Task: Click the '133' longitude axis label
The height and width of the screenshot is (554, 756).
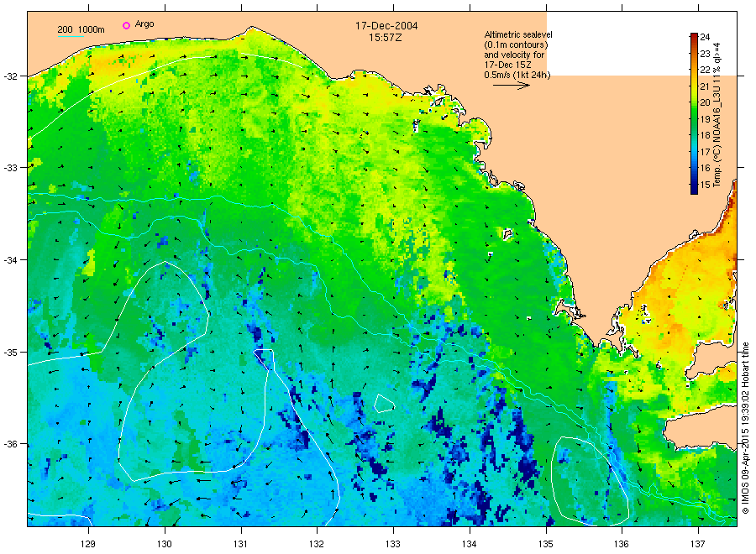Action: [393, 544]
